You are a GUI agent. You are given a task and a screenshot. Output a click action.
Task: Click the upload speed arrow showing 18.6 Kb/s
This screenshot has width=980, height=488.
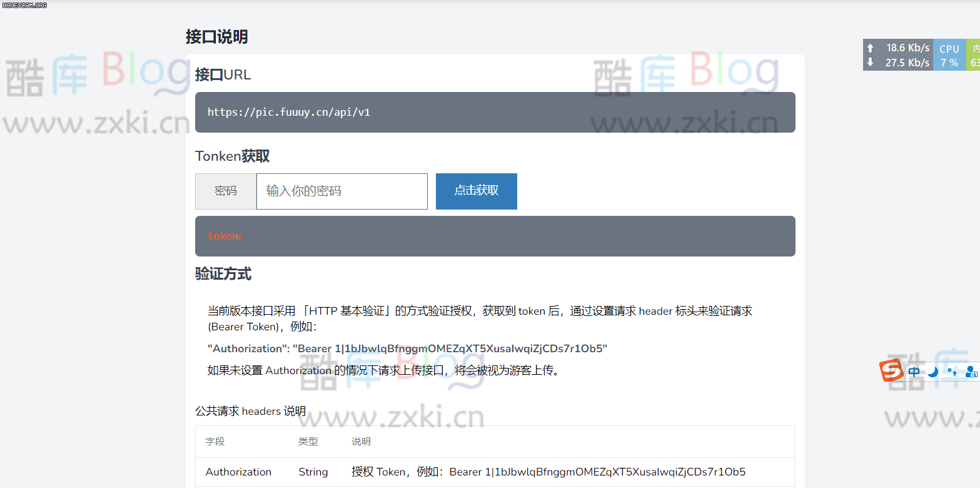870,48
